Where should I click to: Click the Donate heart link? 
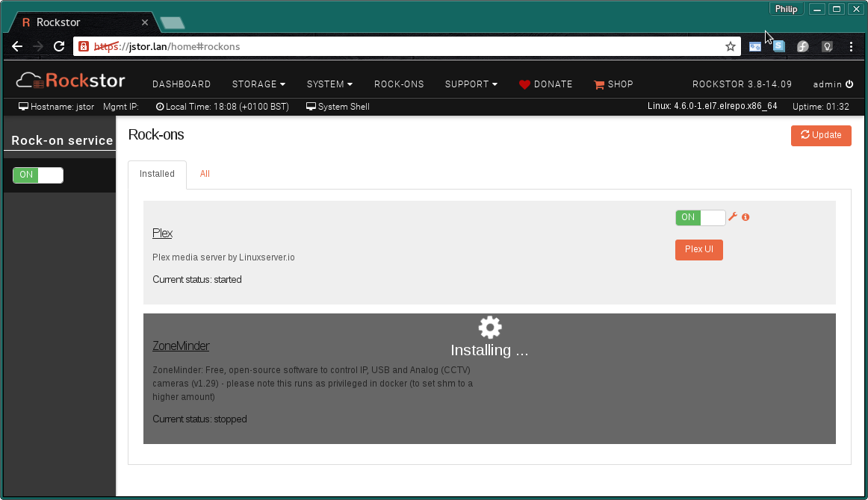pyautogui.click(x=546, y=84)
